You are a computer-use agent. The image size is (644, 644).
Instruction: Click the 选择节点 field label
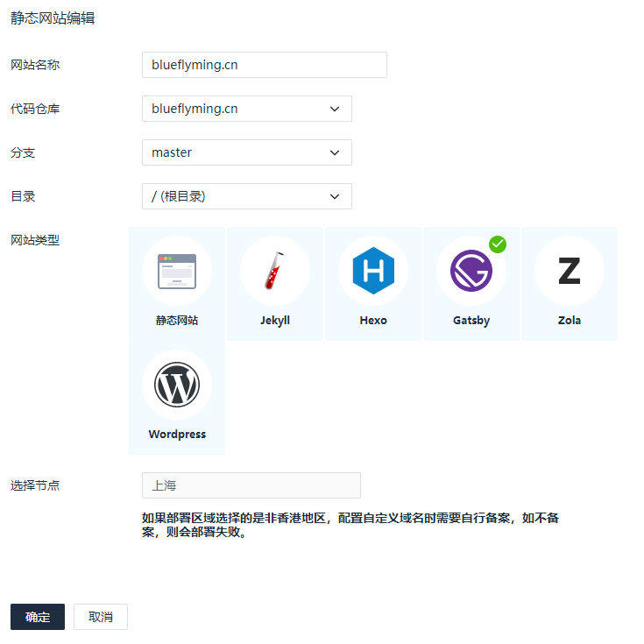pos(35,485)
